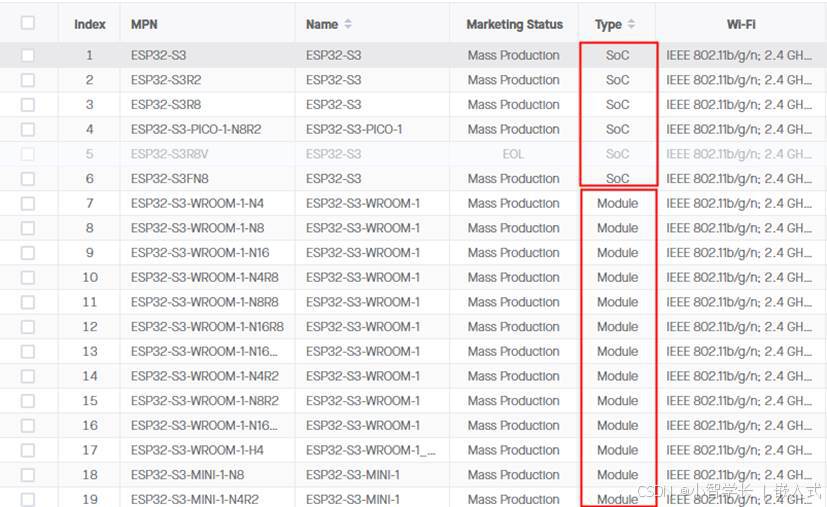827x507 pixels.
Task: Select greyed-out MPN cell ESP32-S3R8V
Action: pyautogui.click(x=169, y=154)
